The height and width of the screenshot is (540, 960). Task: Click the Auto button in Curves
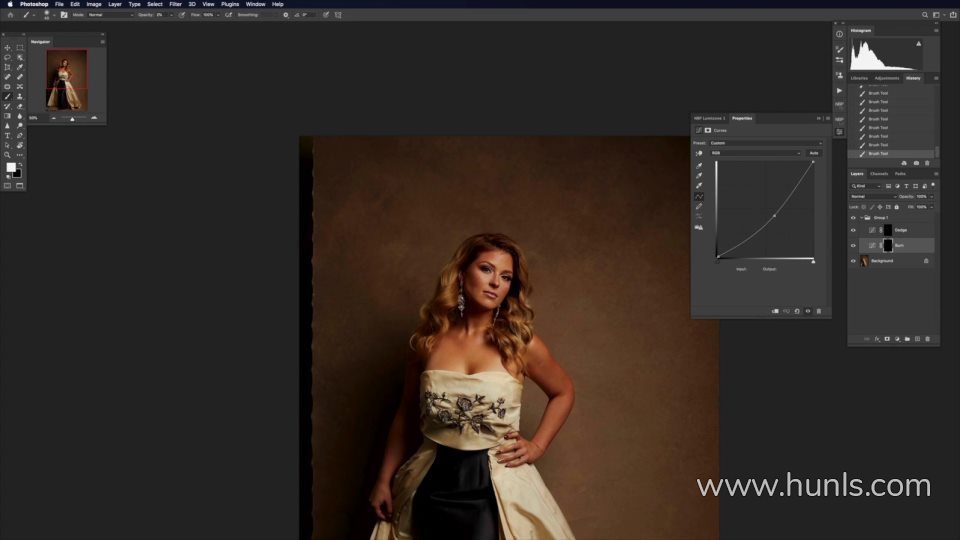point(814,153)
